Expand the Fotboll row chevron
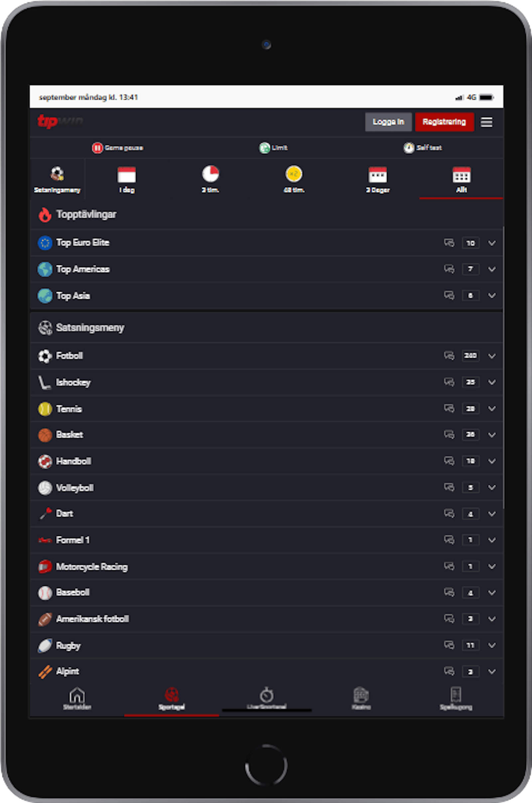Viewport: 532px width, 803px height. point(492,356)
